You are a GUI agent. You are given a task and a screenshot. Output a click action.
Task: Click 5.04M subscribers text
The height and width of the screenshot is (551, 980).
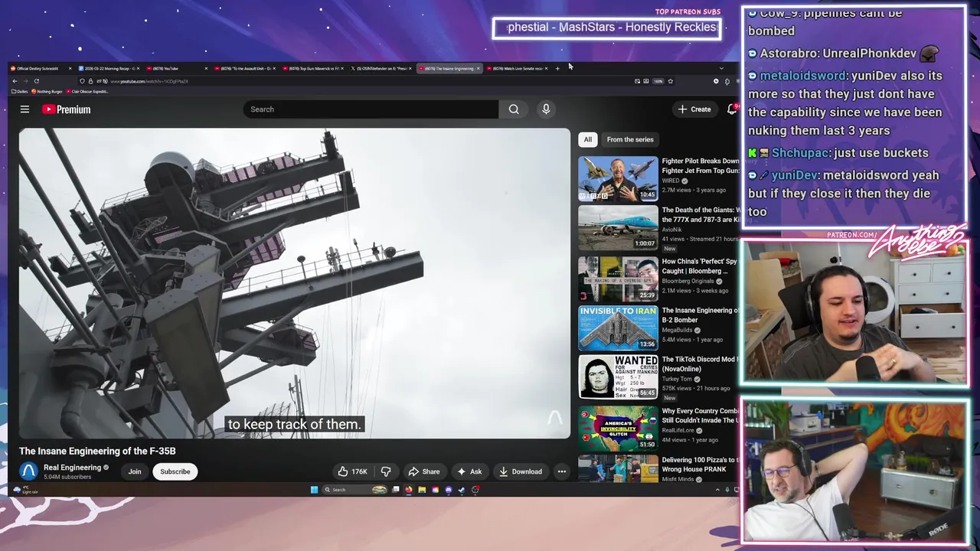pyautogui.click(x=67, y=477)
